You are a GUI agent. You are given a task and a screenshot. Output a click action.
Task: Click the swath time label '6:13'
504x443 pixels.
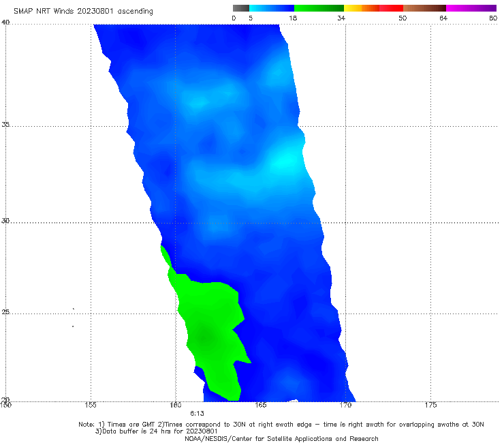[x=197, y=414]
